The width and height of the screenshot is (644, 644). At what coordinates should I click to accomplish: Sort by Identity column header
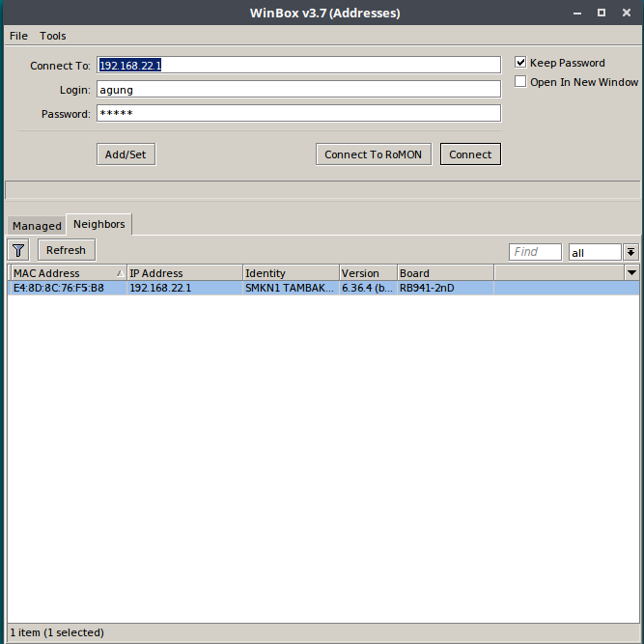pos(291,273)
